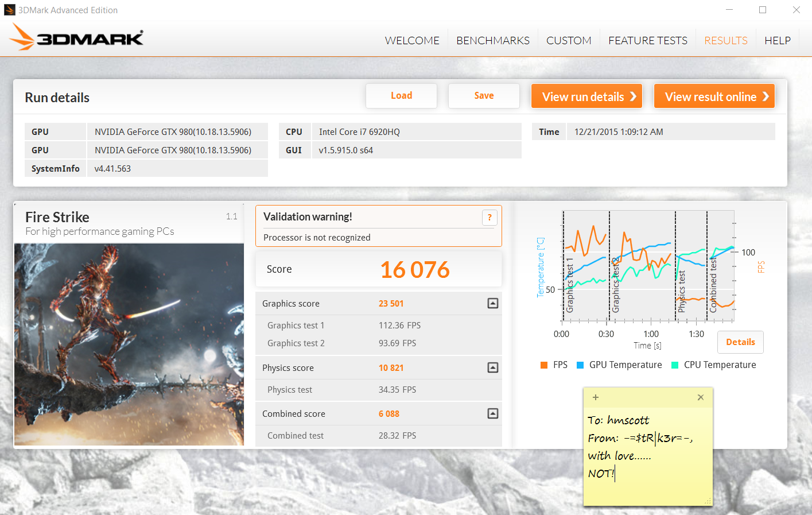Click Combined score value 6 088
Viewport: 812px width, 515px height.
[x=388, y=413]
